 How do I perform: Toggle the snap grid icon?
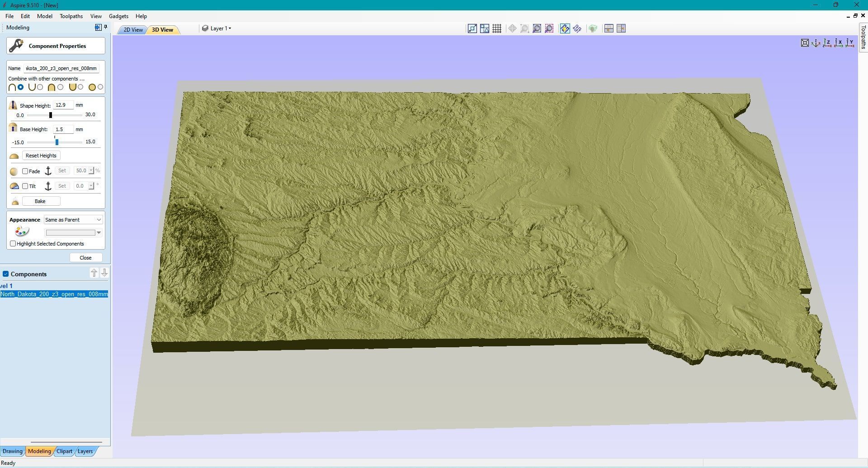pyautogui.click(x=497, y=28)
